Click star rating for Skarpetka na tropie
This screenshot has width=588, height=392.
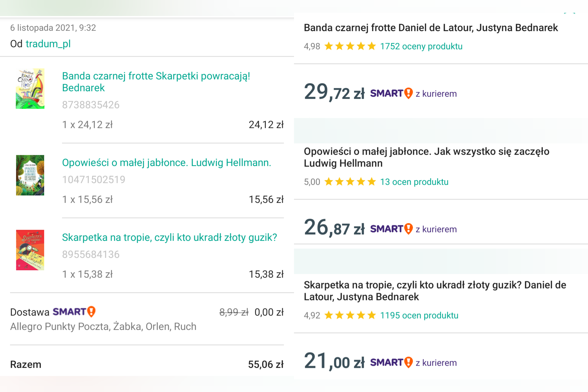point(350,315)
